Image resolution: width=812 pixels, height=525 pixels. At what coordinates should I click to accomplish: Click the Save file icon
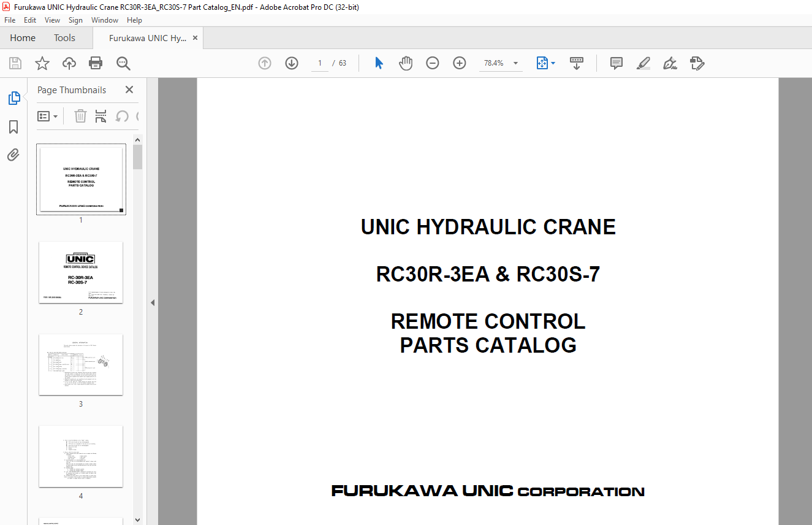point(15,63)
